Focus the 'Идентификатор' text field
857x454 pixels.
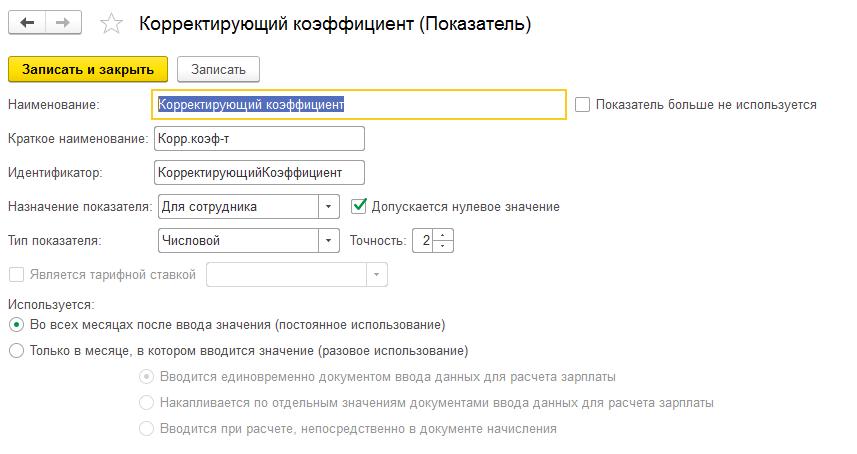(x=259, y=173)
